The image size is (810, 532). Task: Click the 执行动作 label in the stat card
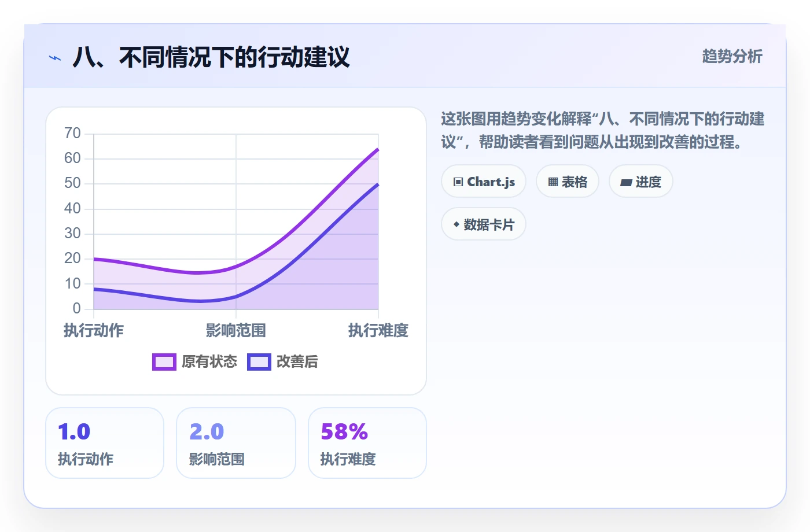coord(86,459)
